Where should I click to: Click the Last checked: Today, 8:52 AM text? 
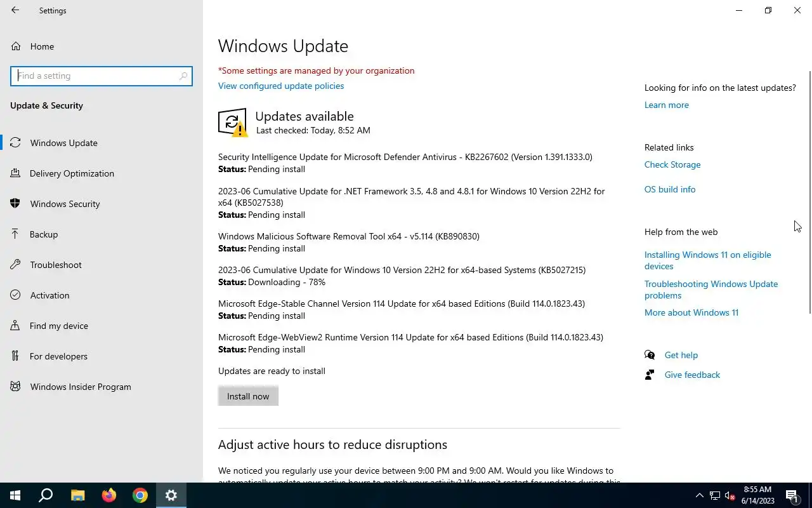click(313, 130)
